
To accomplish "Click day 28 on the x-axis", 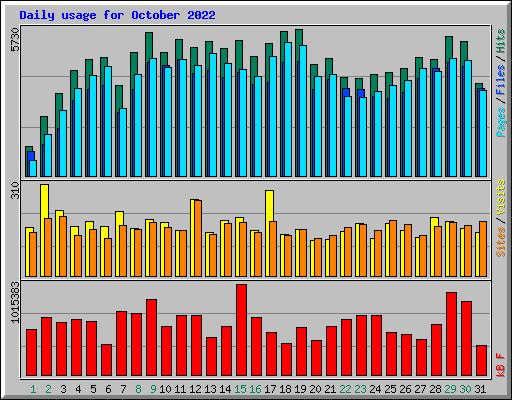I will 435,389.
